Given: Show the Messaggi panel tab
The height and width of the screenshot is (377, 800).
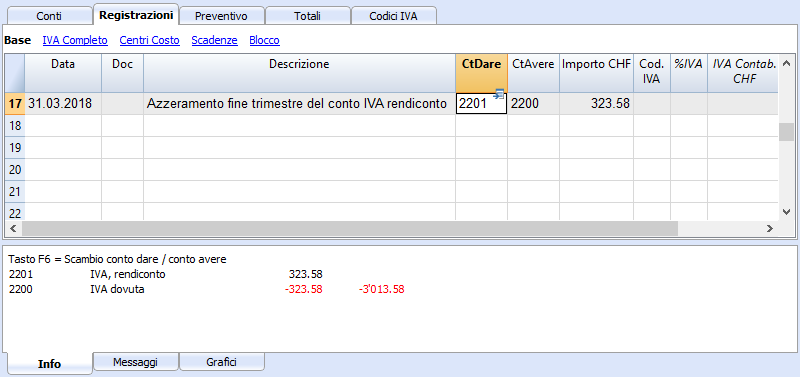Looking at the screenshot, I should (x=135, y=362).
